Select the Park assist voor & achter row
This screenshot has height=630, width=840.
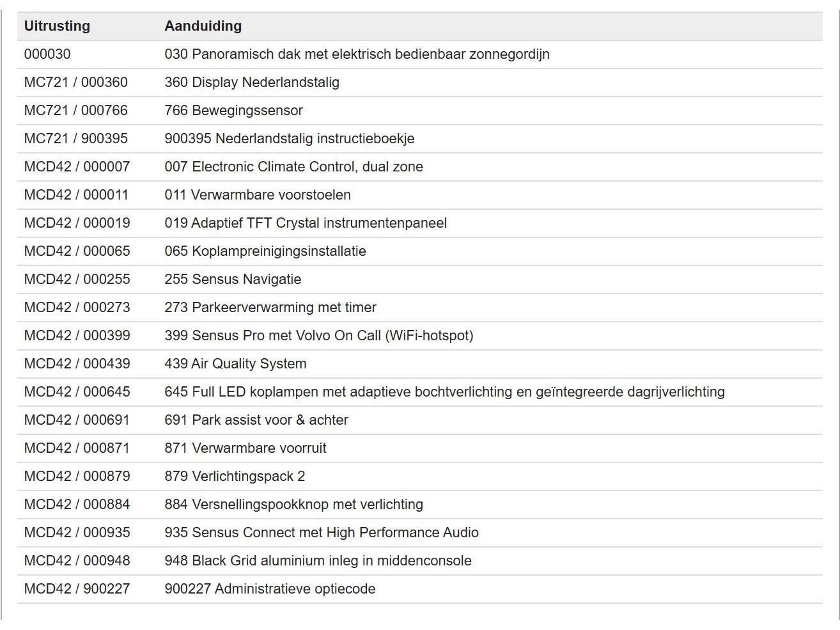click(419, 420)
